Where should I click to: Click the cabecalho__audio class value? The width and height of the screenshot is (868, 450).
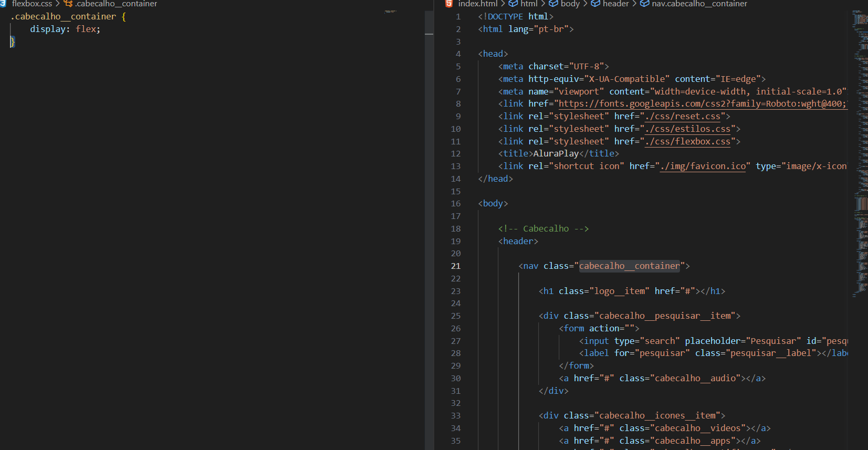(695, 379)
